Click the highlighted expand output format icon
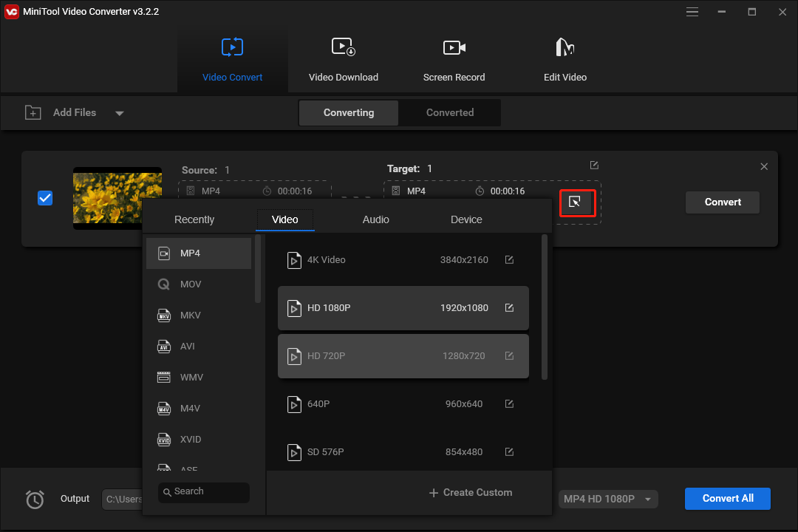798x532 pixels. [x=578, y=203]
